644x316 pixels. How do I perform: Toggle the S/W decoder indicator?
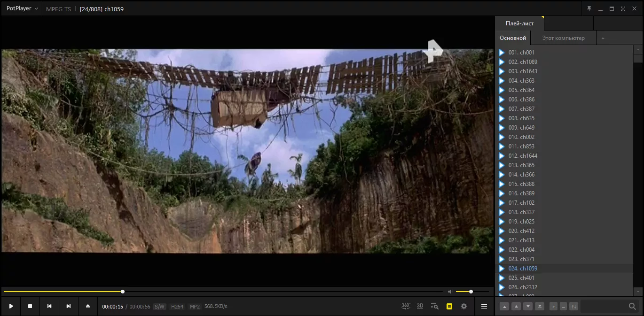click(159, 307)
